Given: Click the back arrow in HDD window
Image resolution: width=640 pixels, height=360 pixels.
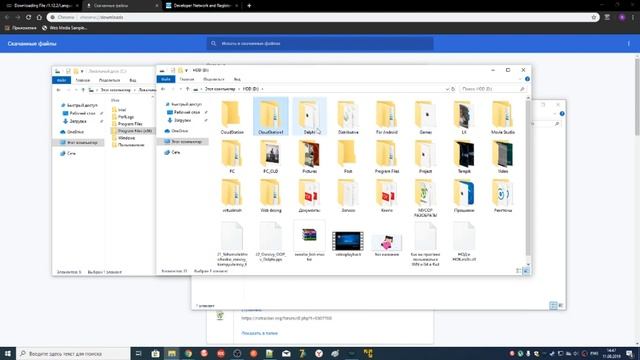Looking at the screenshot, I should point(163,89).
